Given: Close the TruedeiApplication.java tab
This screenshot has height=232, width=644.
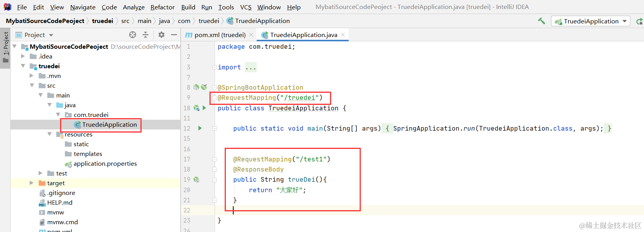Looking at the screenshot, I should click(x=343, y=35).
